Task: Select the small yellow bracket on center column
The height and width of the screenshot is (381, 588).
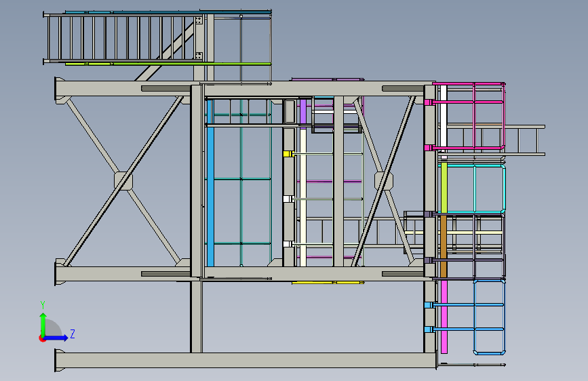Action: point(288,154)
